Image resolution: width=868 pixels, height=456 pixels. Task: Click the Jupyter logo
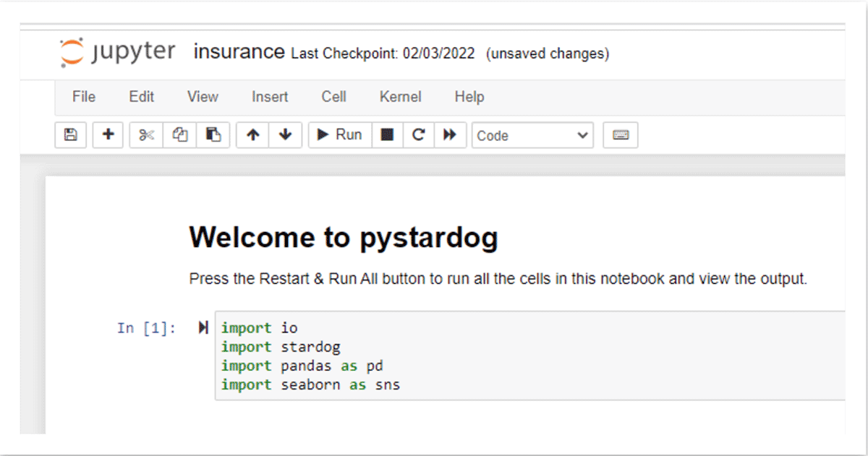click(117, 51)
